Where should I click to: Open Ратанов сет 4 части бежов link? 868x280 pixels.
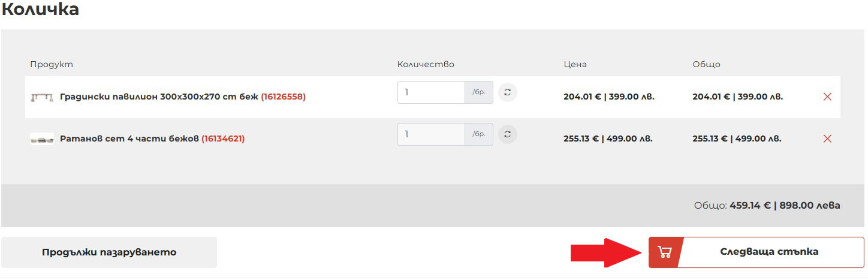[129, 139]
